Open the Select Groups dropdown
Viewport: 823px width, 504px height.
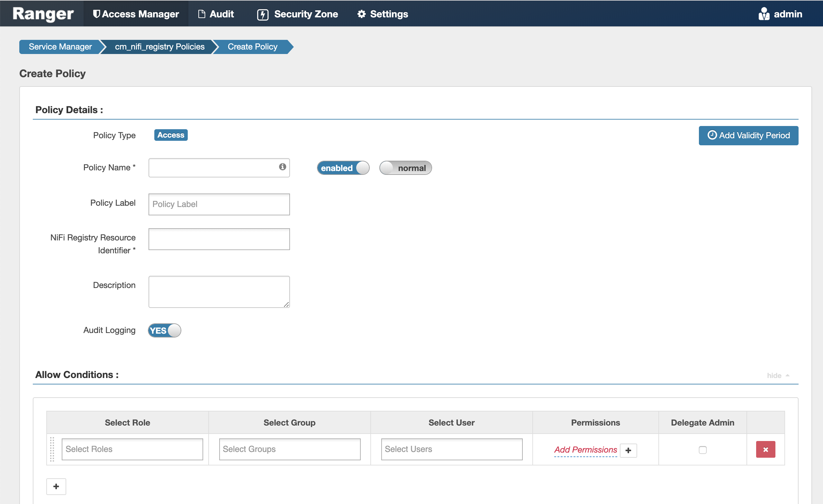point(289,449)
